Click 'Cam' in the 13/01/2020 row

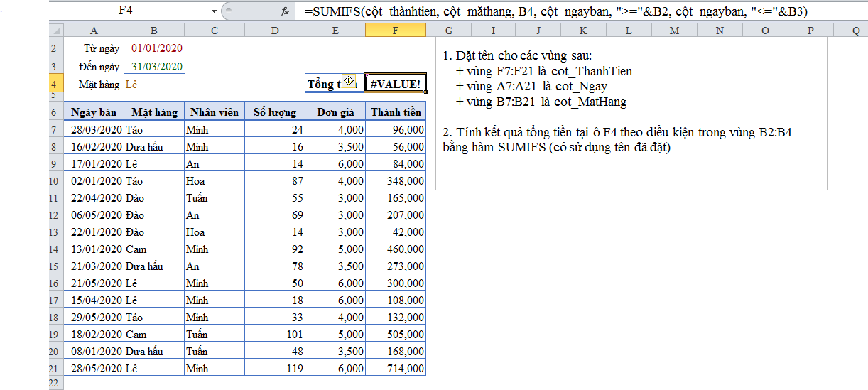(154, 249)
